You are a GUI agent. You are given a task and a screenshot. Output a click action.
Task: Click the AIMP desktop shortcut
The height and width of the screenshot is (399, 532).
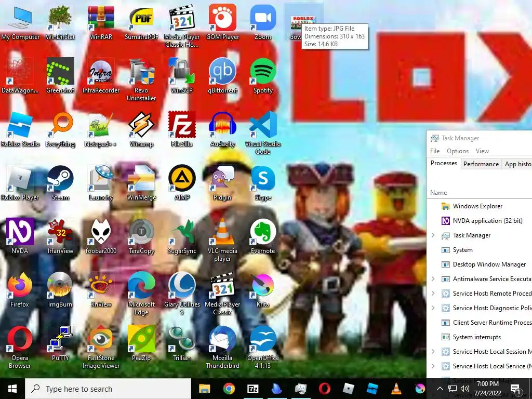tap(182, 183)
